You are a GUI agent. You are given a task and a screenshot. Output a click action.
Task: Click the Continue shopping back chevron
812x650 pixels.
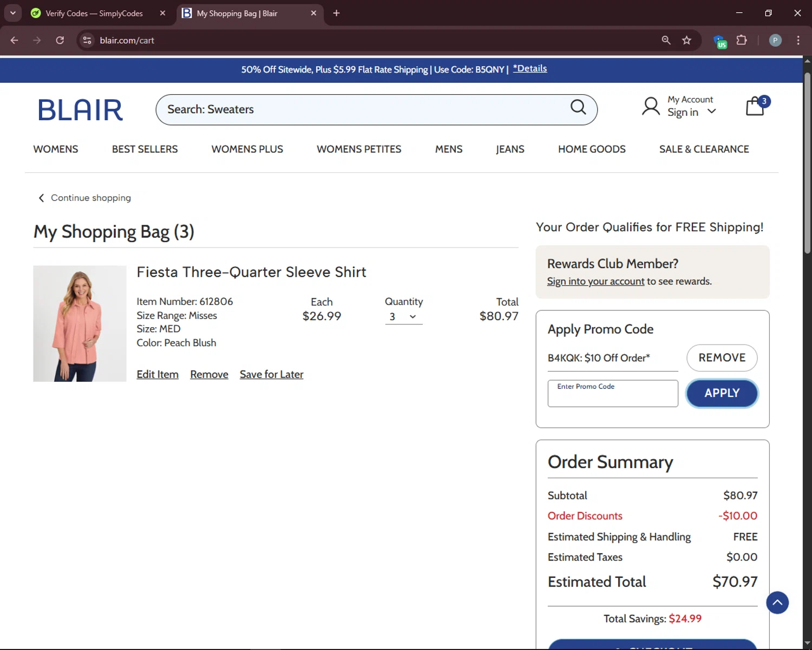pyautogui.click(x=41, y=198)
